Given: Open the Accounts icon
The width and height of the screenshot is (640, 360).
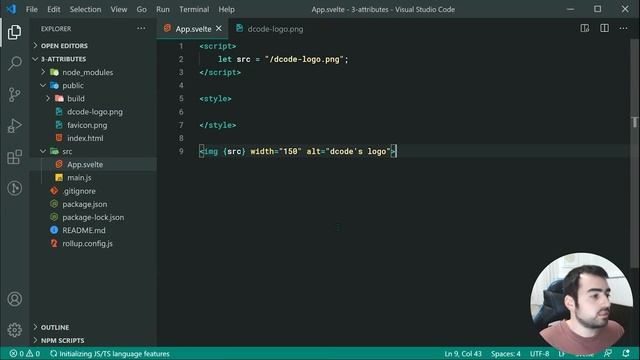Looking at the screenshot, I should coord(14,299).
